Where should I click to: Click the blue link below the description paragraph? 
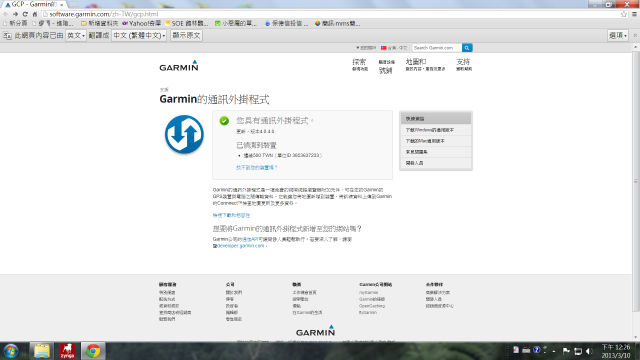231,216
